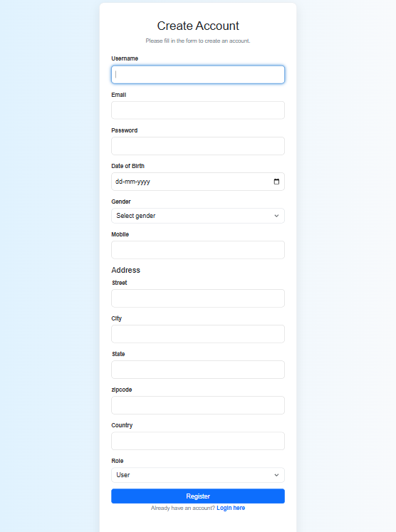Click the State label

pyautogui.click(x=118, y=354)
